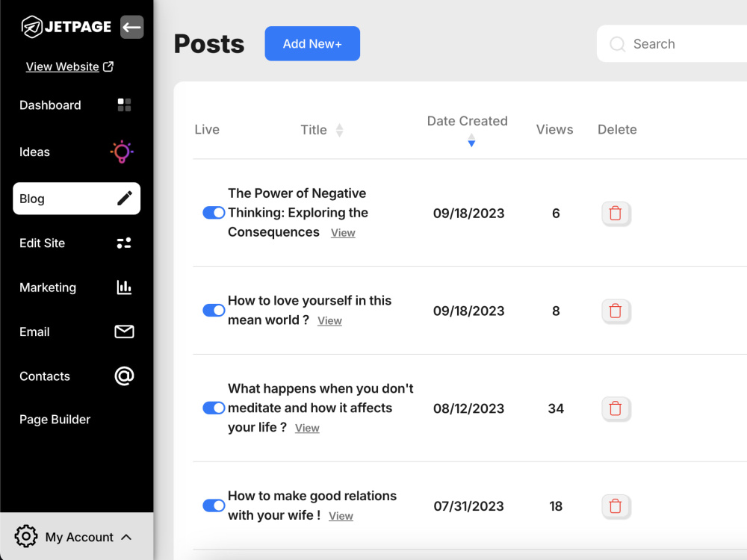Toggle live for good relations with wife

point(214,505)
